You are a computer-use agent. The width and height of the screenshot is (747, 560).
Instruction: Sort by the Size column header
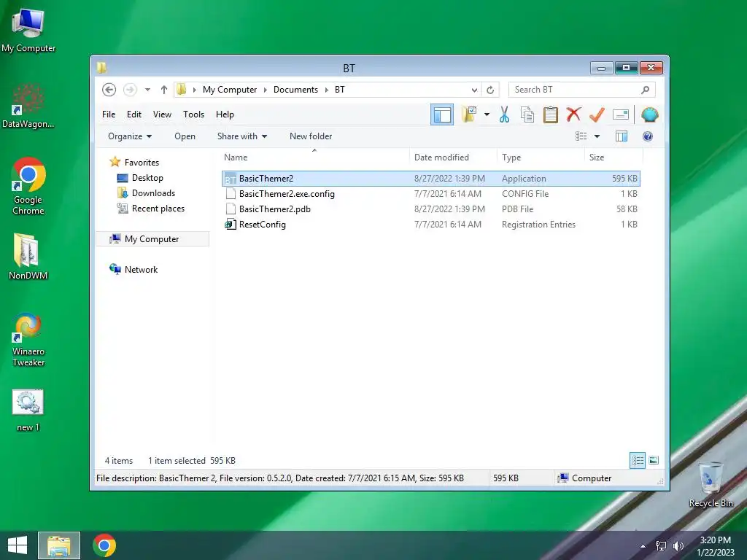tap(614, 157)
